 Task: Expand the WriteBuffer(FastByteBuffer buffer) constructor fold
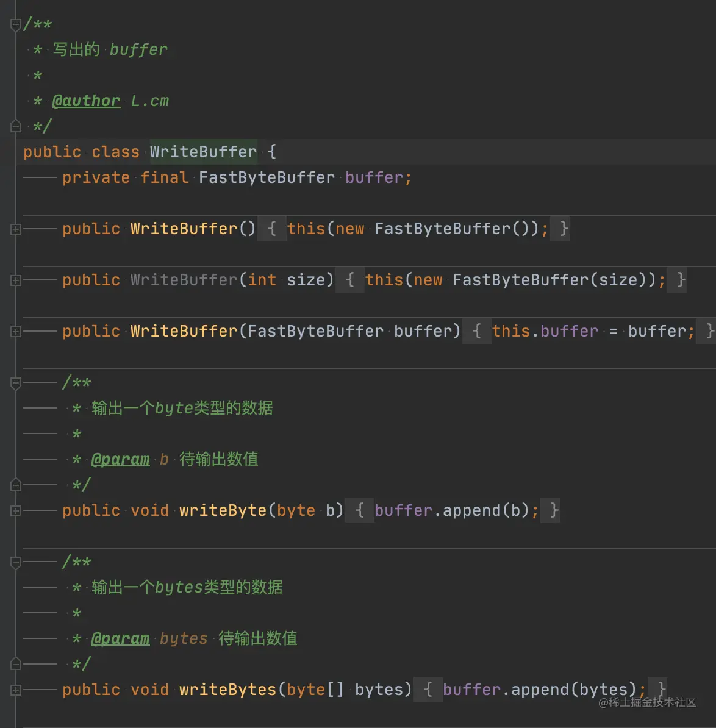point(15,332)
